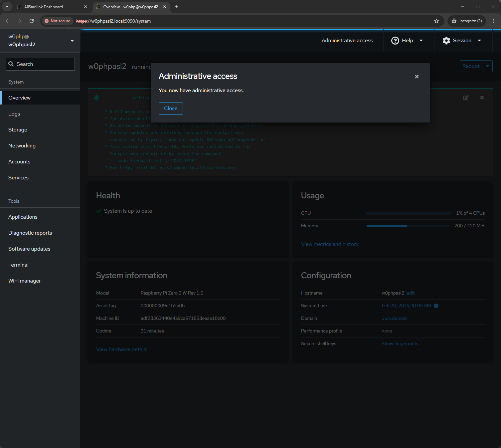Click the Memory usage progress bar
Image resolution: width=501 pixels, height=448 pixels.
coord(408,226)
